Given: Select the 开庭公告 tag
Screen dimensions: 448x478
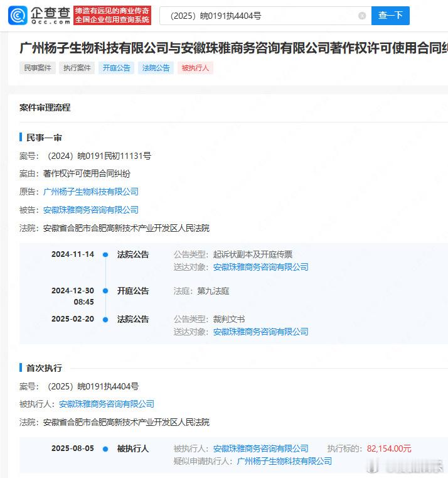Looking at the screenshot, I should [x=116, y=68].
